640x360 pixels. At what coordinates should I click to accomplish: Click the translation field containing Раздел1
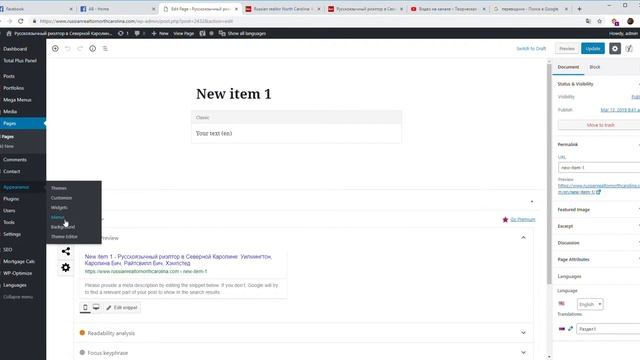click(608, 329)
